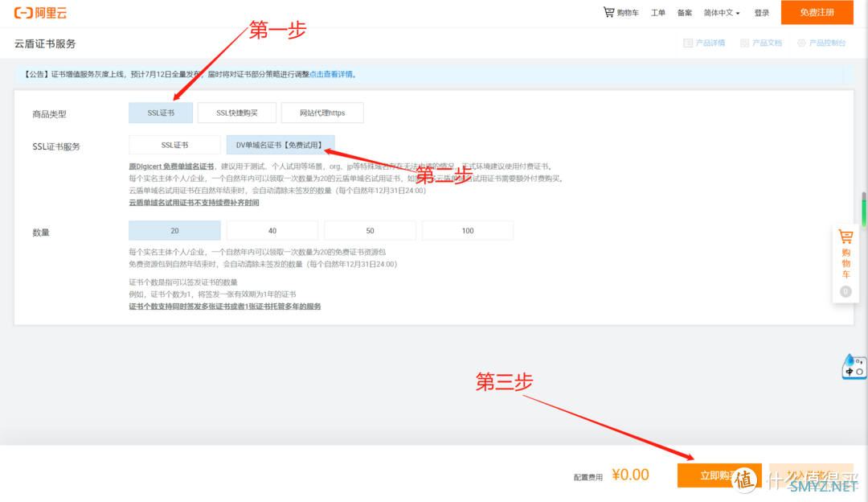
Task: Open the 工单 menu item
Action: click(657, 13)
